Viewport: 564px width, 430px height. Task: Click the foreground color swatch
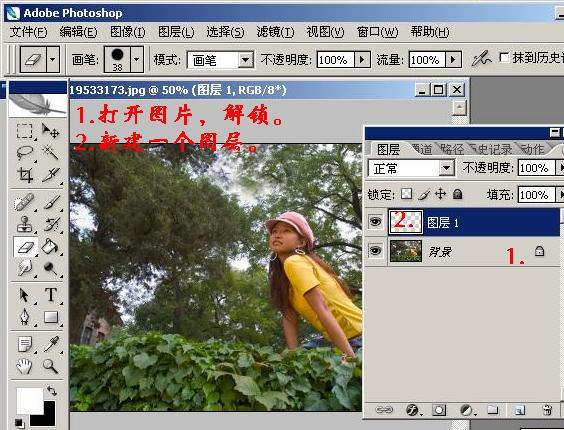click(29, 400)
